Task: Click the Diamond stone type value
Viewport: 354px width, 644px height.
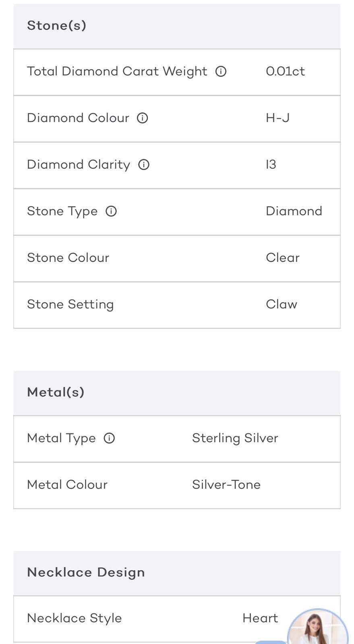Action: (x=294, y=211)
